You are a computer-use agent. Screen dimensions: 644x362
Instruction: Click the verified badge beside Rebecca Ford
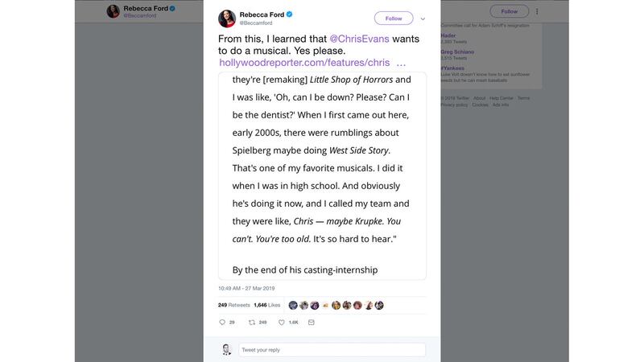(289, 14)
